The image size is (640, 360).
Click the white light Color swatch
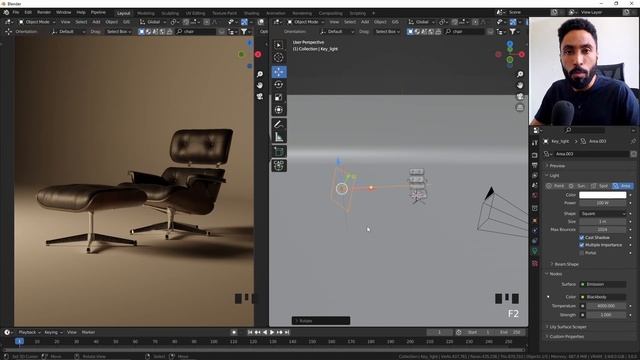602,195
